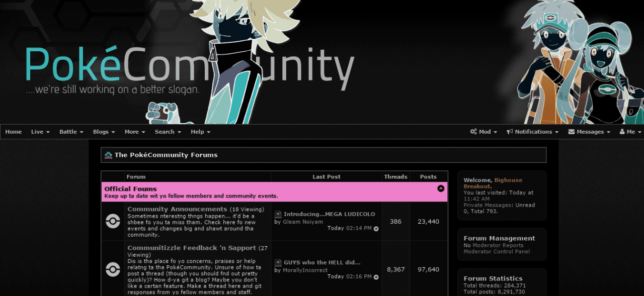Open Private Messages link in welcome box
The height and width of the screenshot is (296, 644).
(487, 205)
